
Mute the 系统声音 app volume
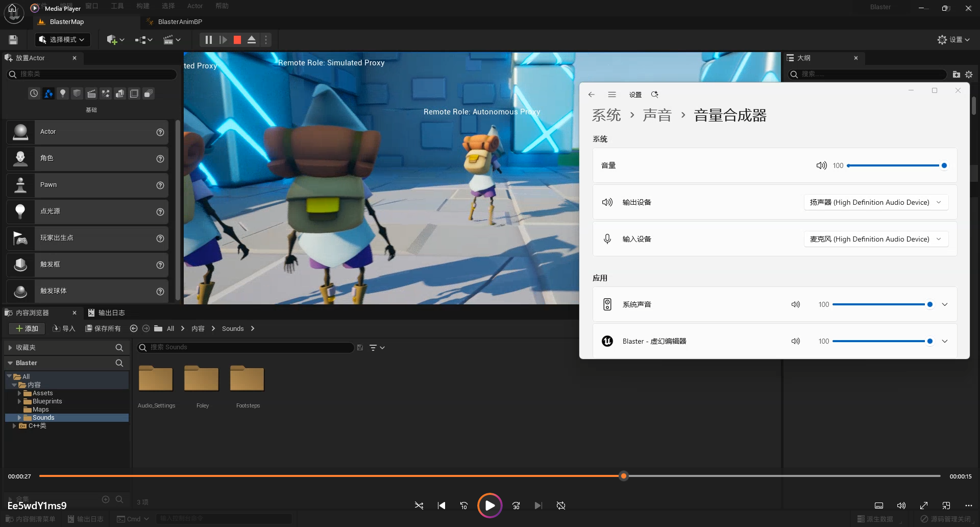(x=796, y=304)
